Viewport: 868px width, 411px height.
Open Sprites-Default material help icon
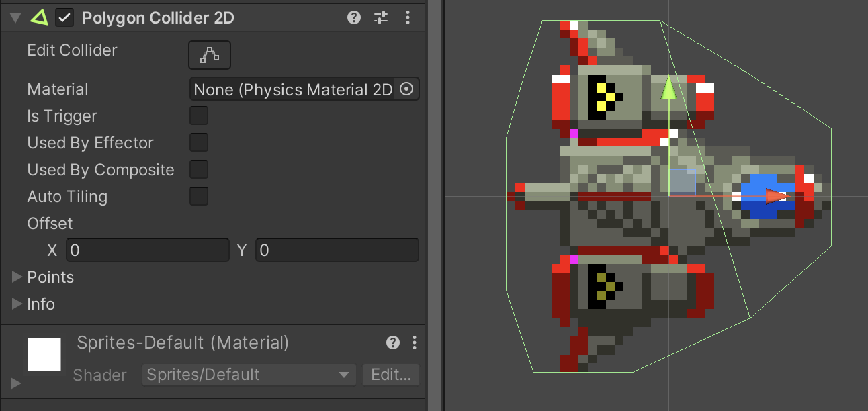[x=393, y=342]
